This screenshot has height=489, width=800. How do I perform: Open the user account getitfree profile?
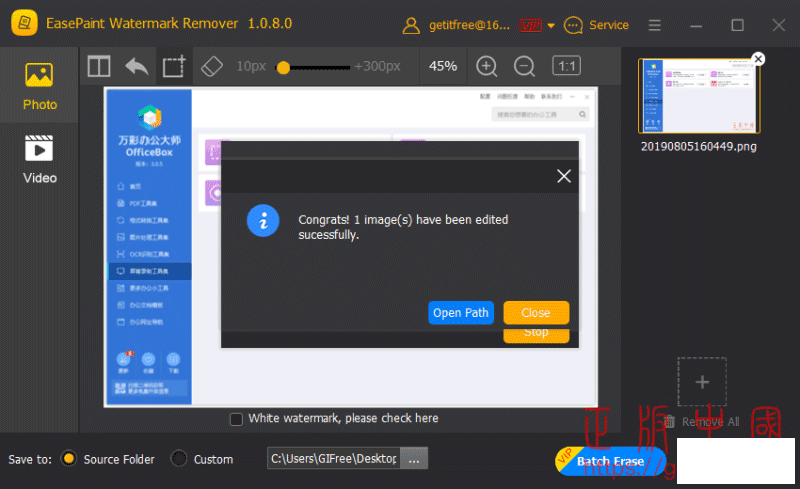456,25
